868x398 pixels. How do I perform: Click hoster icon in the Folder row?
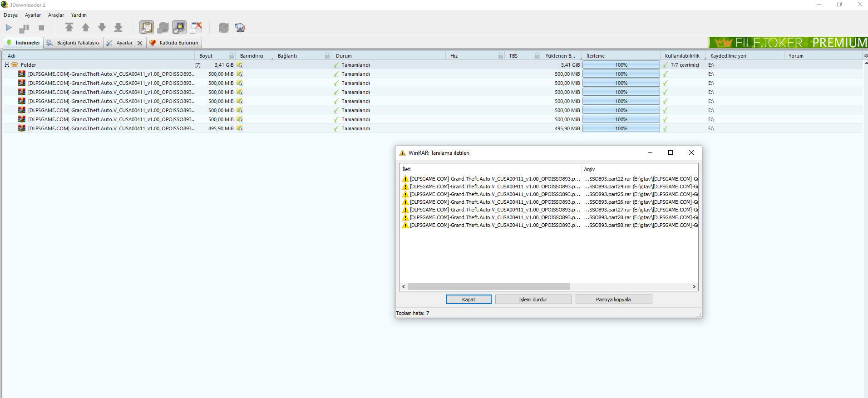(240, 65)
